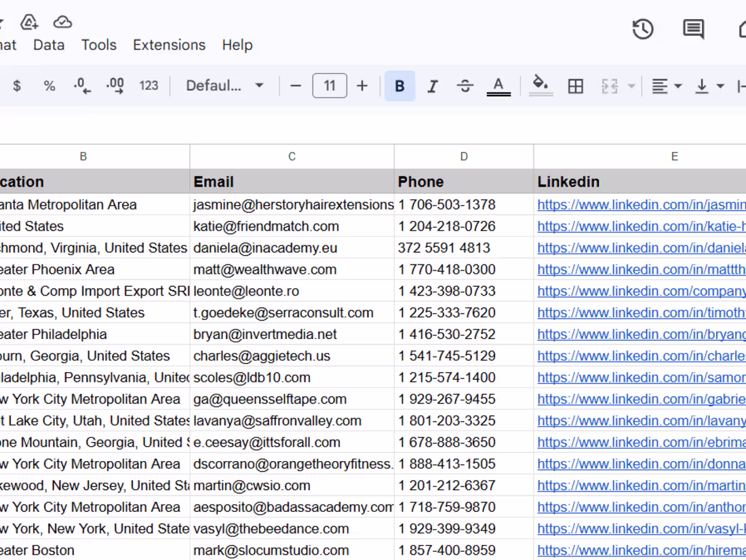This screenshot has width=746, height=560.
Task: Click the add to Drive icon
Action: (x=29, y=22)
